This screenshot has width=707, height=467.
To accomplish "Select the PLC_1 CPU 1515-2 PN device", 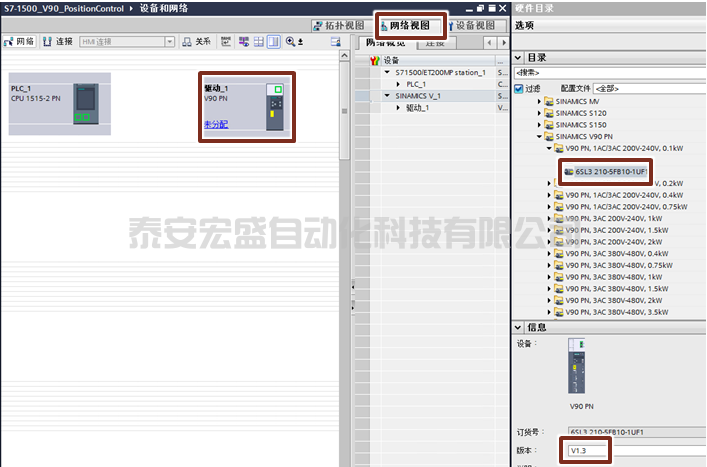I will (60, 104).
